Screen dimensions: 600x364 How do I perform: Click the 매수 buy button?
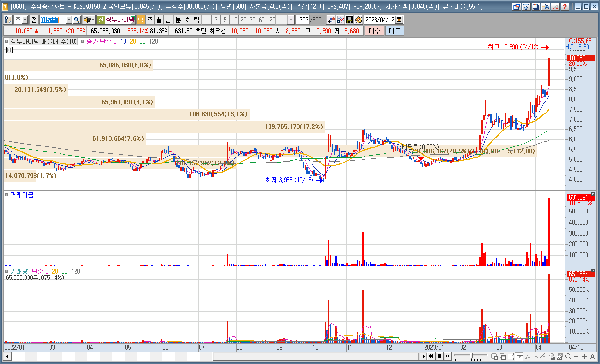(375, 31)
